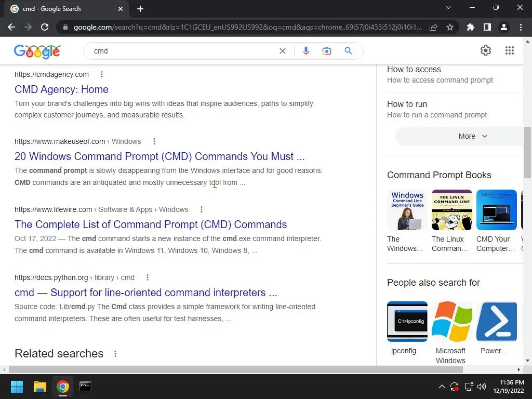Close the cmd - Google Search tab
This screenshot has width=532, height=399.
click(x=121, y=9)
